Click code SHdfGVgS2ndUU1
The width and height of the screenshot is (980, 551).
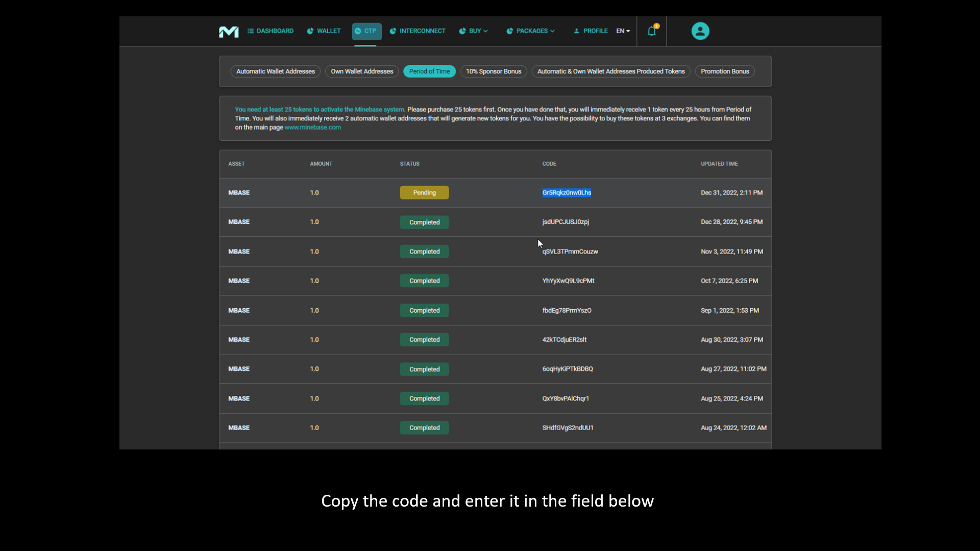(568, 428)
